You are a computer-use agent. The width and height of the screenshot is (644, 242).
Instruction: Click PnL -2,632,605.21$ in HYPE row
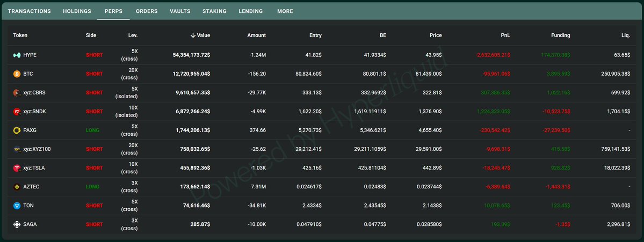493,55
